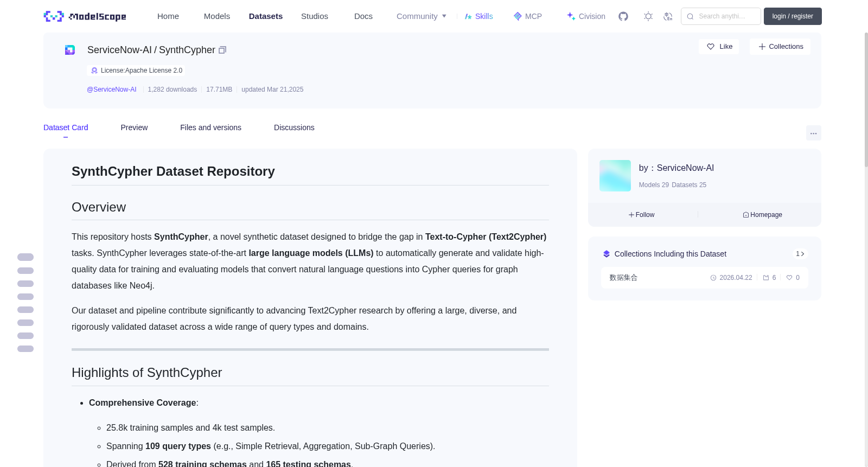The width and height of the screenshot is (868, 467).
Task: Click the Civision stars icon
Action: click(571, 16)
